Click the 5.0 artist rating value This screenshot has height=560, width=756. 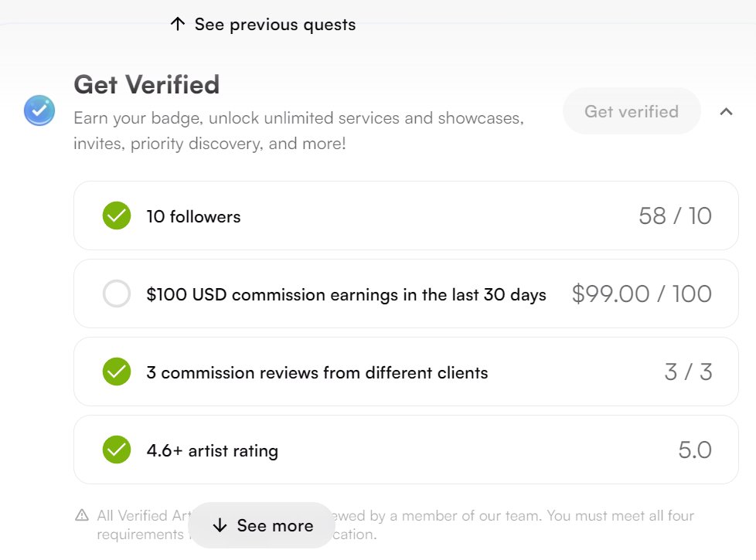[695, 450]
